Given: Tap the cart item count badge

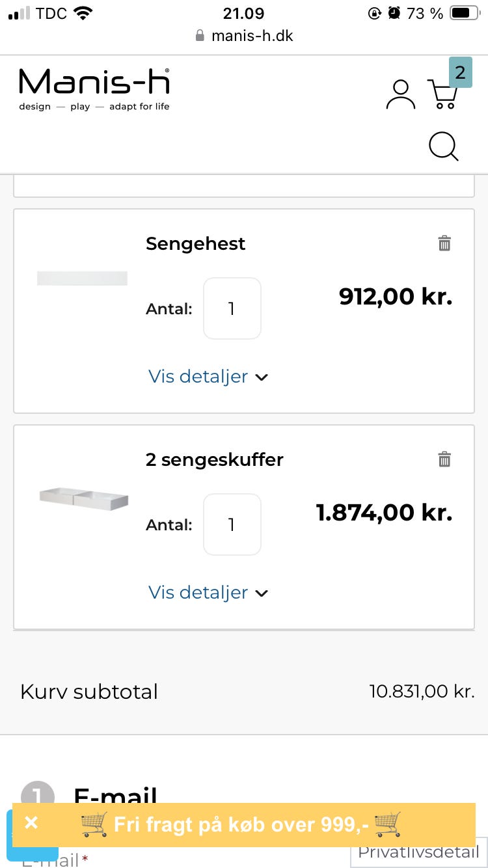Looking at the screenshot, I should (460, 73).
